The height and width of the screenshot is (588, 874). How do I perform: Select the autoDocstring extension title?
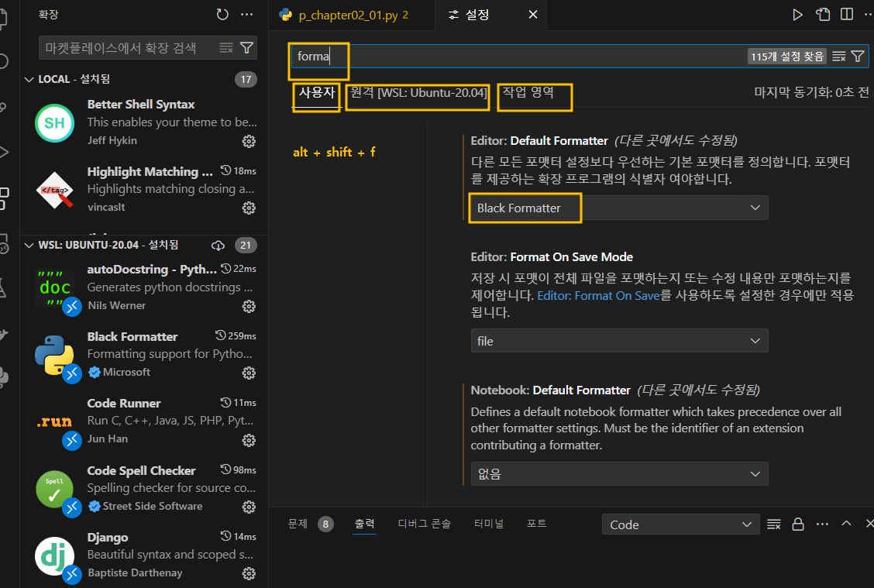click(152, 269)
